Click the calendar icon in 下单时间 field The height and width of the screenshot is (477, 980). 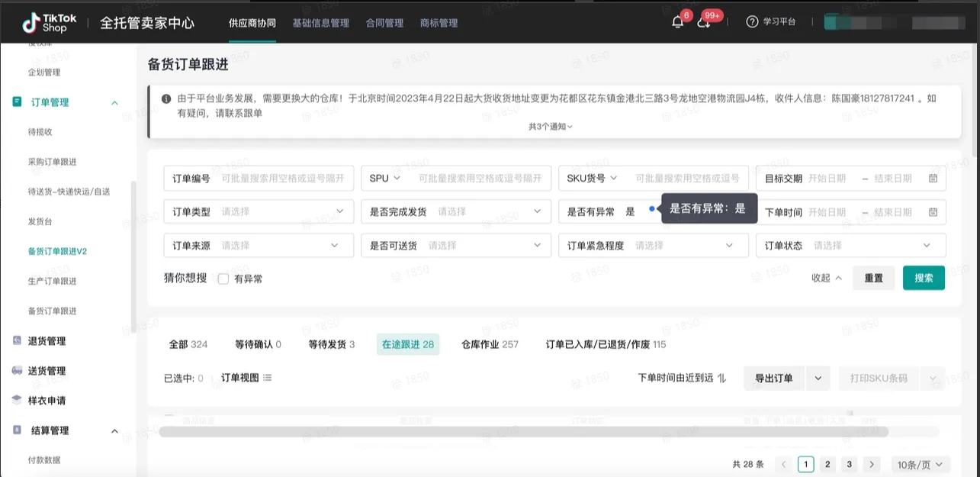[933, 212]
